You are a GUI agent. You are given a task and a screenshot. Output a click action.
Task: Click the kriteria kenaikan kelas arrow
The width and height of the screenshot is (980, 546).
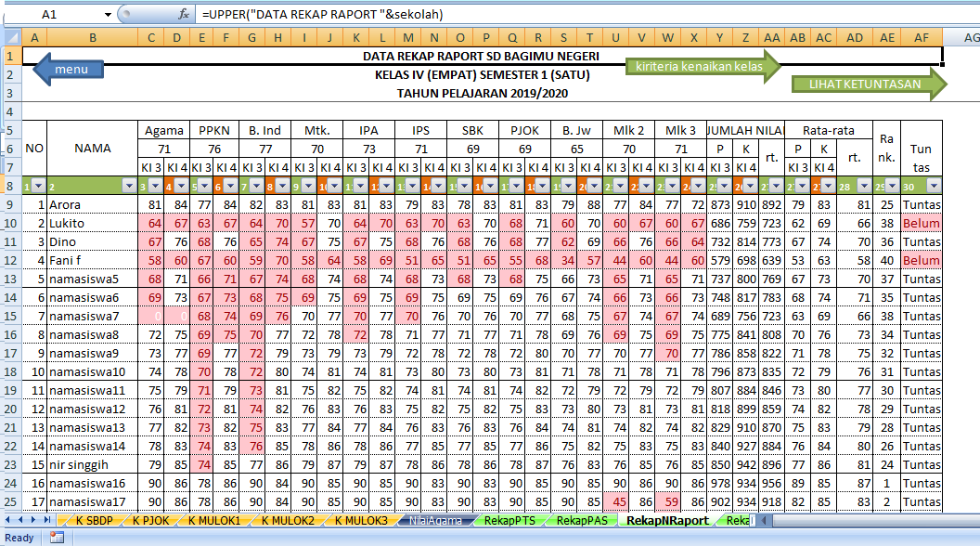pos(703,66)
